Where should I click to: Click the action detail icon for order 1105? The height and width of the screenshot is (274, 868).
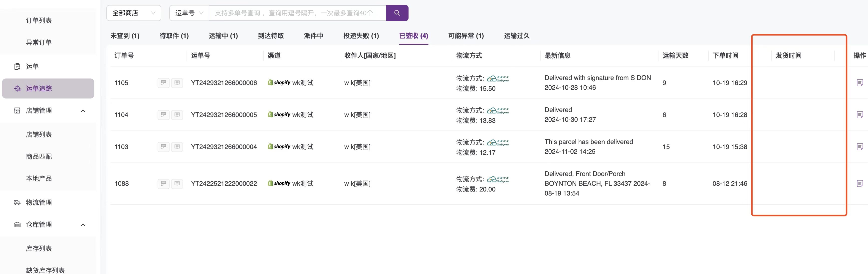pyautogui.click(x=860, y=83)
